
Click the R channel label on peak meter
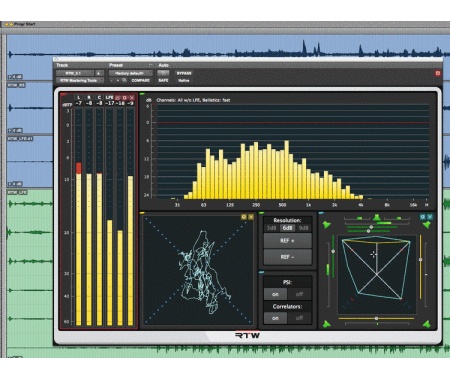click(x=89, y=97)
